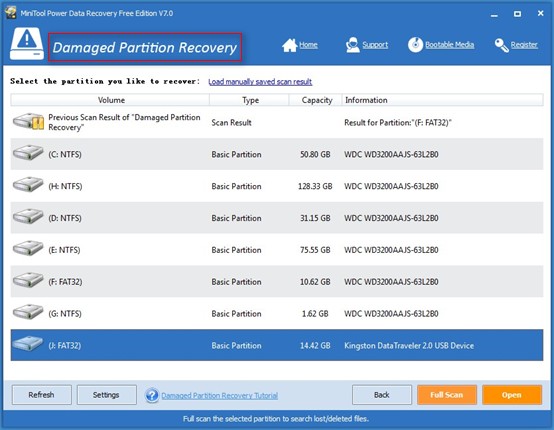This screenshot has height=430, width=554.
Task: Click the 31.15 GB capacity value
Action: (315, 218)
